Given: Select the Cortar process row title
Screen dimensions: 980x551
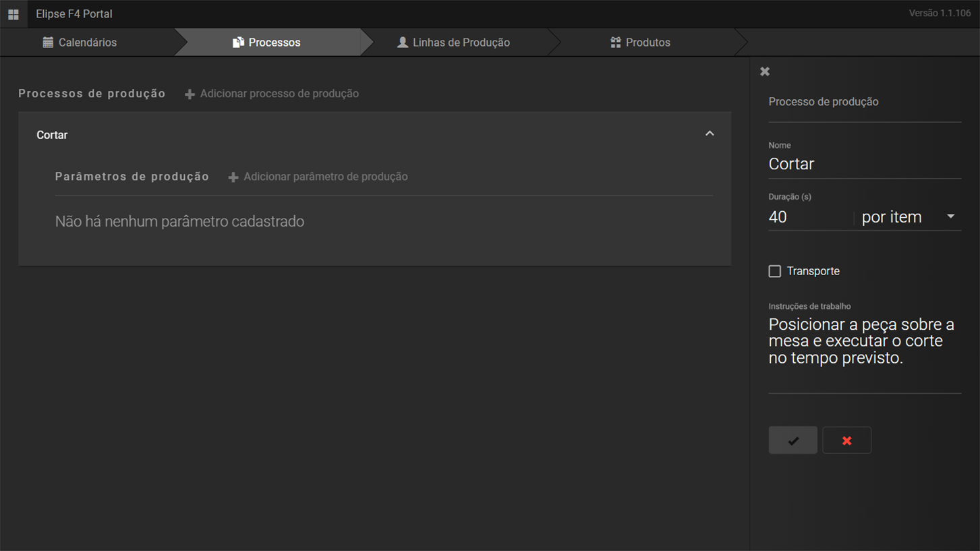Looking at the screenshot, I should tap(52, 135).
